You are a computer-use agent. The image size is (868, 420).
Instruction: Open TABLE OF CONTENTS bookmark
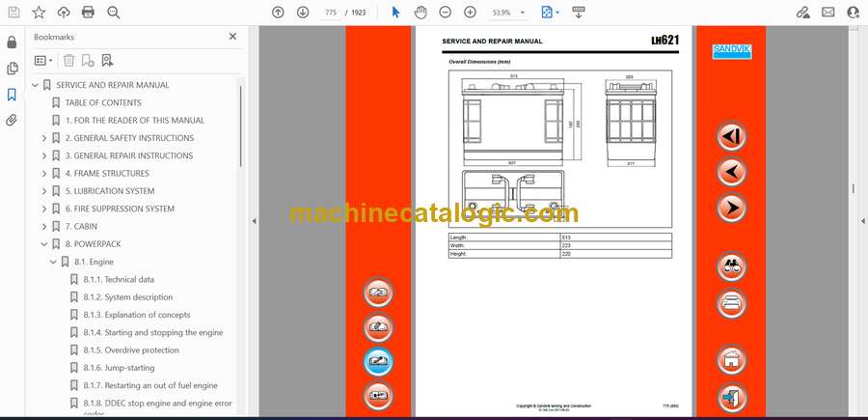point(103,102)
